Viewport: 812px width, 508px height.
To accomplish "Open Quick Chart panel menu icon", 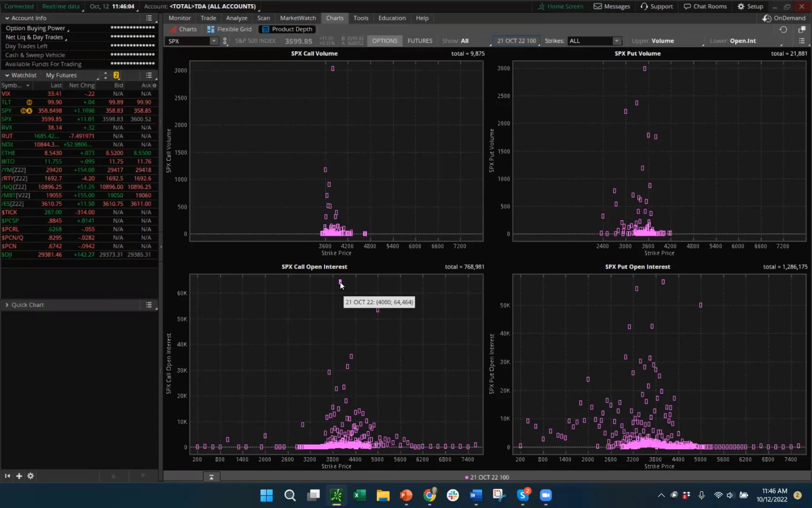I will (149, 305).
